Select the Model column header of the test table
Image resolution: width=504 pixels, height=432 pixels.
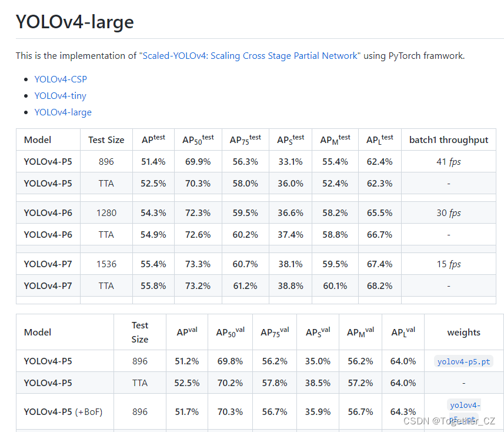pos(38,139)
